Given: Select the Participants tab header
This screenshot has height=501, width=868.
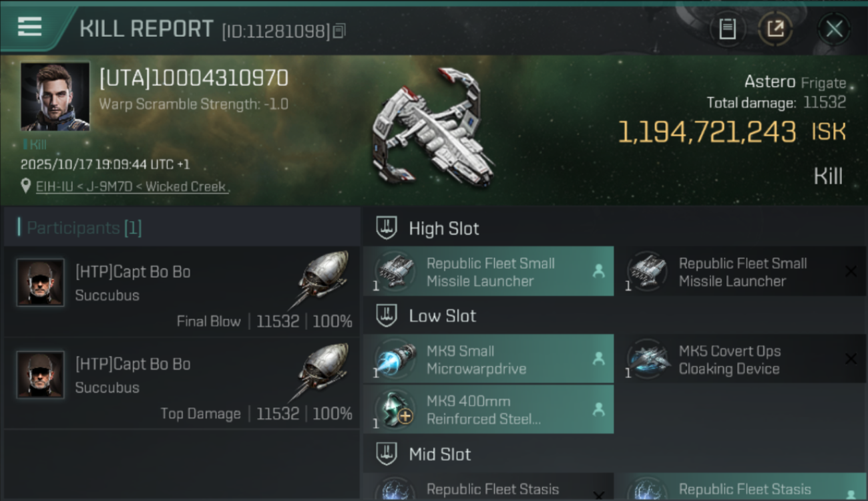Looking at the screenshot, I should [x=83, y=228].
